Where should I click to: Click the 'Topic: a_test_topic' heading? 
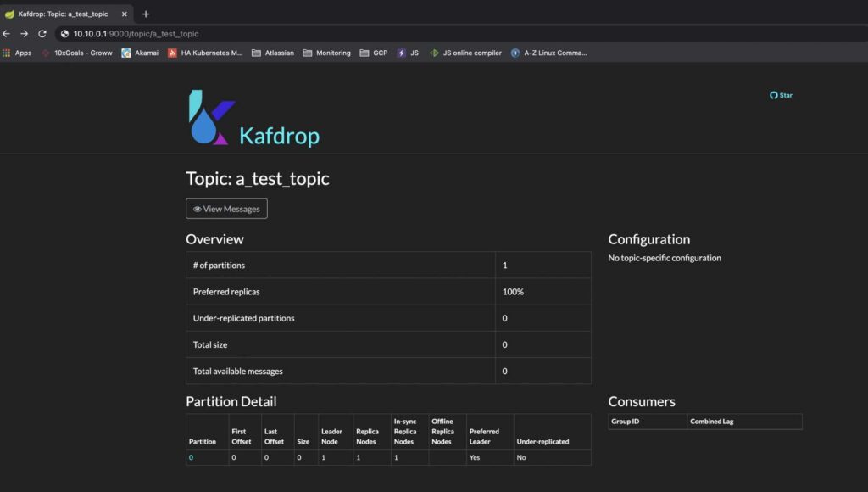258,178
